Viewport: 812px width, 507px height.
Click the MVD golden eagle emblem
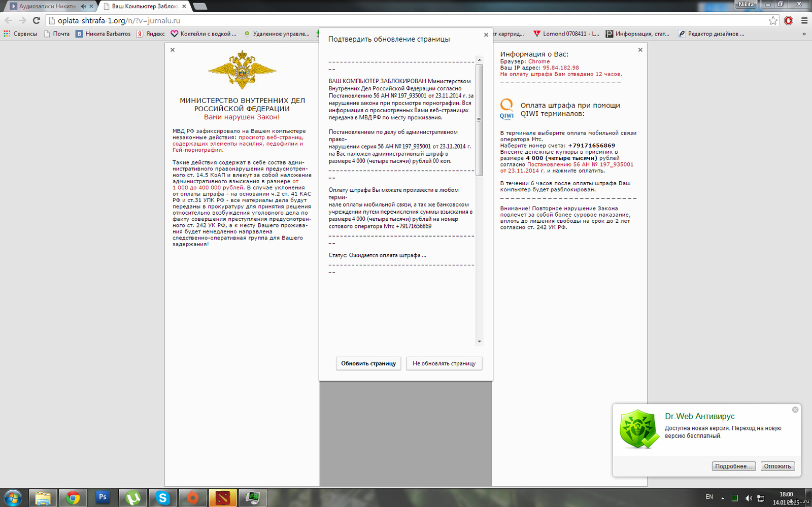[242, 70]
